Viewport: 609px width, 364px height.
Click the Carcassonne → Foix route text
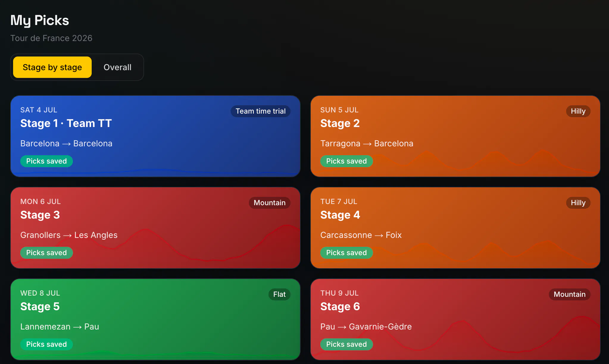[x=361, y=235]
